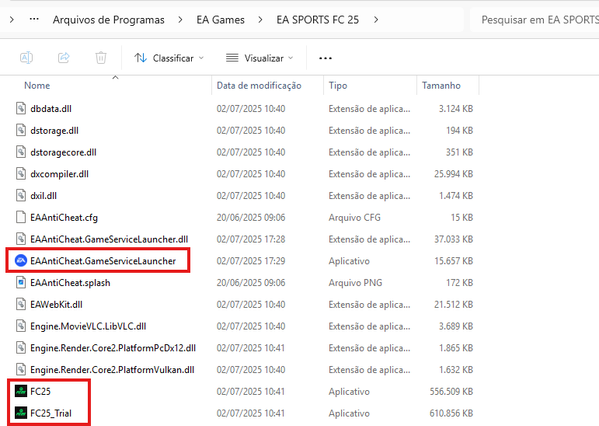
Task: Click the 25.994 KB size of dxcompiler.dll
Action: coord(453,174)
